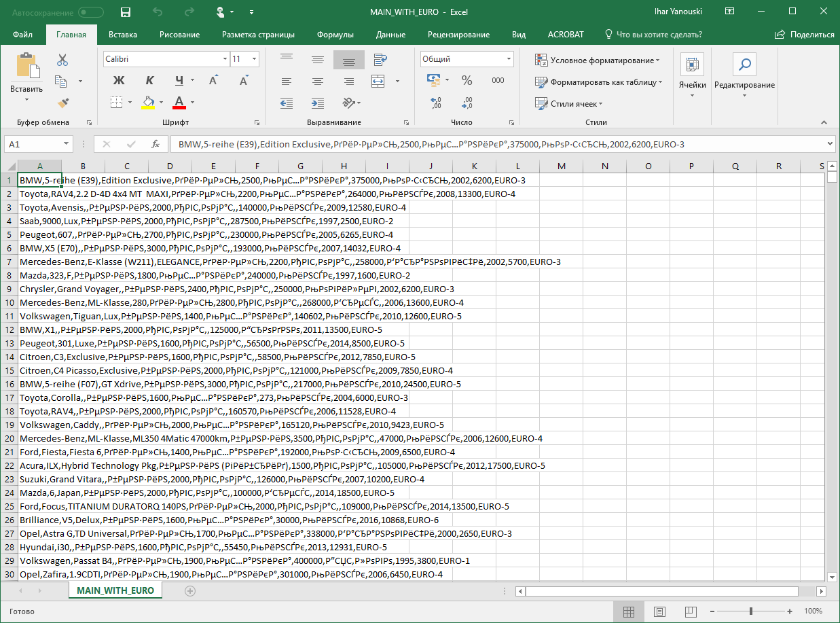Increase decimal places icon
This screenshot has height=623, width=840.
pyautogui.click(x=436, y=103)
